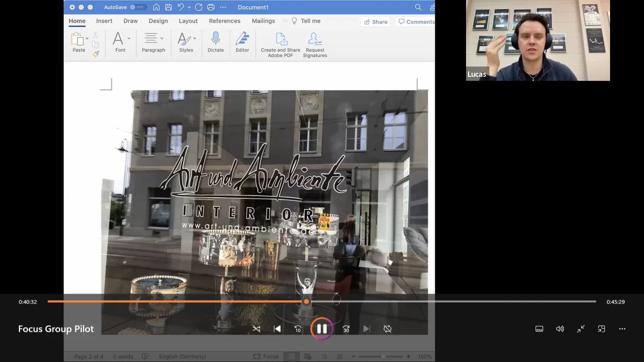The height and width of the screenshot is (362, 644).
Task: Open the Draw ribbon tab
Action: pyautogui.click(x=131, y=21)
